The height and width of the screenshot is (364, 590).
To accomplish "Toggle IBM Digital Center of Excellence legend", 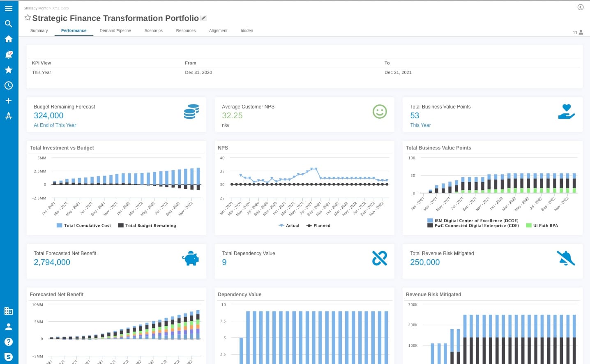I will [x=473, y=221].
